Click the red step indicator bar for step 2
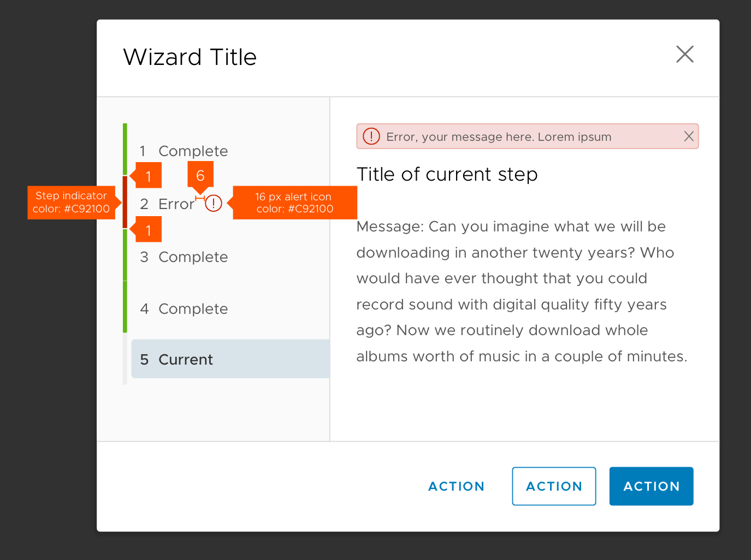 (125, 202)
